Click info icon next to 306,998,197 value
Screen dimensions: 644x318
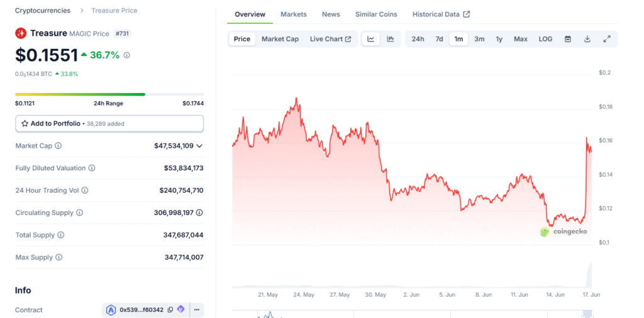(199, 212)
